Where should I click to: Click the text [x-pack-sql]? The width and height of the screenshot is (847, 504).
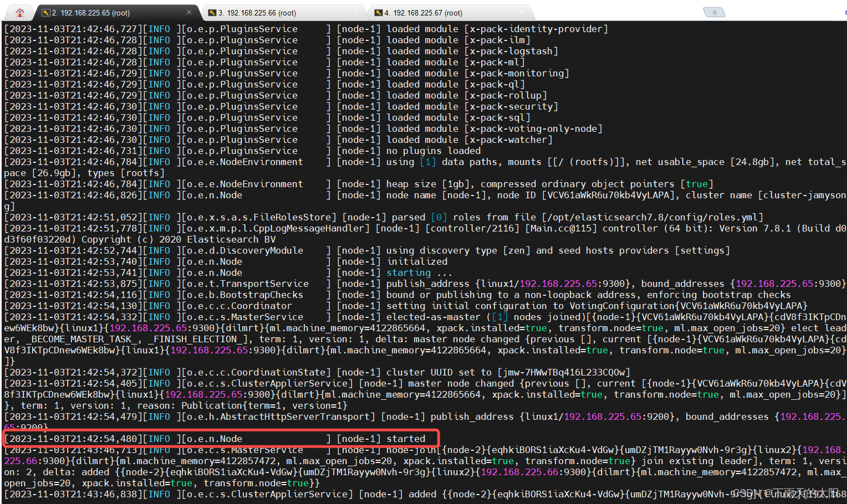click(497, 117)
